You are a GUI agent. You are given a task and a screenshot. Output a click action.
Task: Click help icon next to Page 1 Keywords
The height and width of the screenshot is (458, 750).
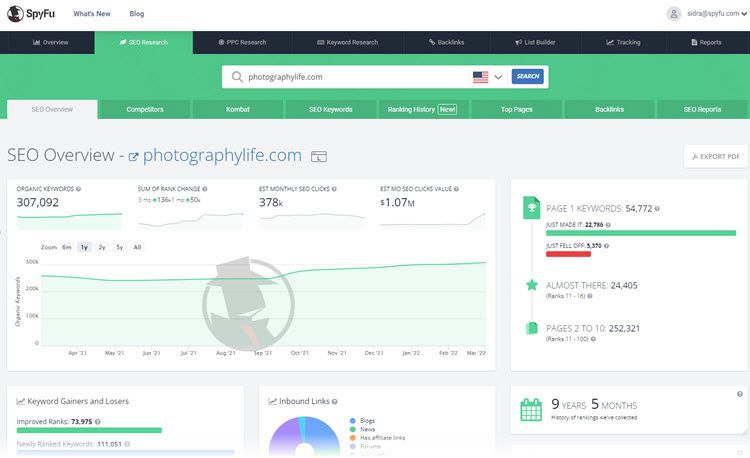tap(657, 208)
